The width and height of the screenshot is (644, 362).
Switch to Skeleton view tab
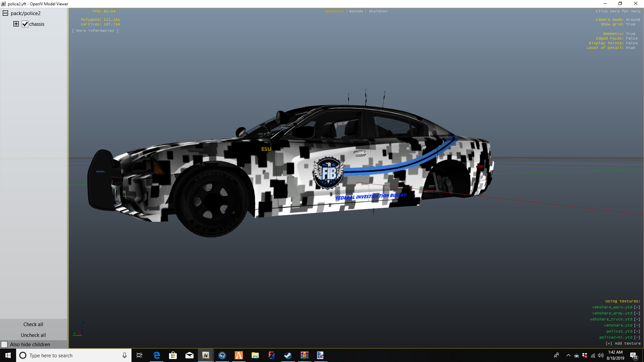pos(378,11)
